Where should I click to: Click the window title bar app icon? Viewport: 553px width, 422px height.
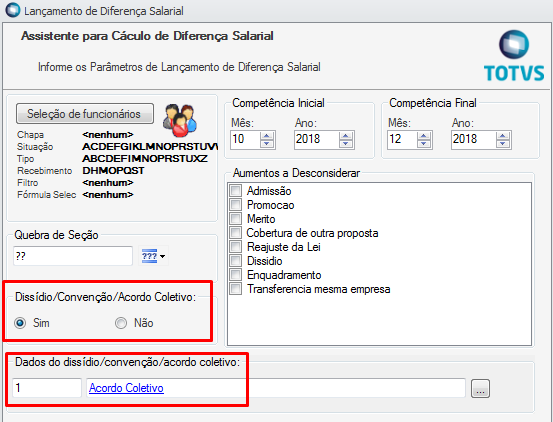13,10
